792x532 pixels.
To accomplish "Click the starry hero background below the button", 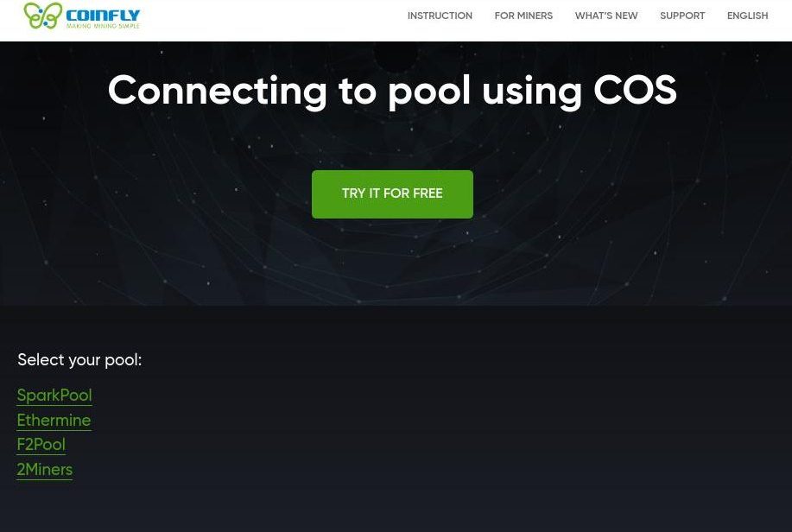I will (392, 263).
